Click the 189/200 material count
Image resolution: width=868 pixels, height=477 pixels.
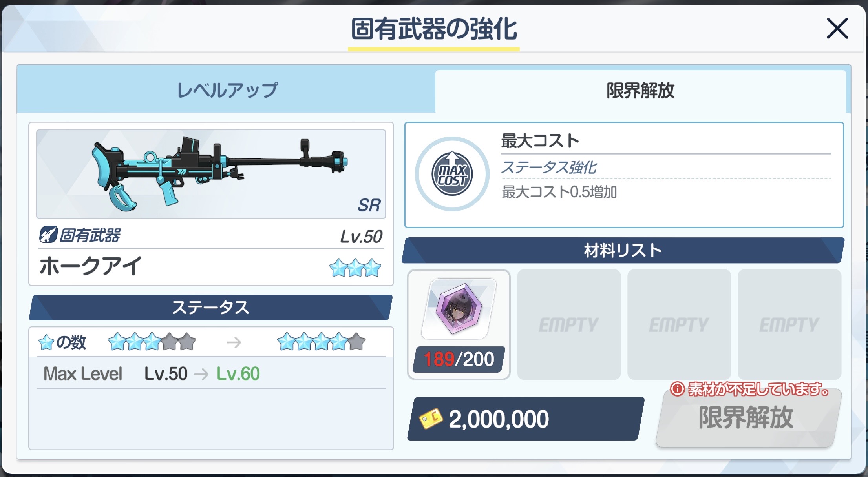459,359
